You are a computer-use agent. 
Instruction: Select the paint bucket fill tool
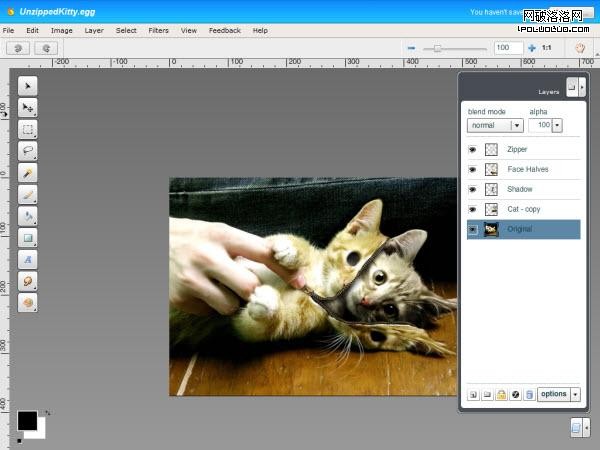[x=28, y=216]
